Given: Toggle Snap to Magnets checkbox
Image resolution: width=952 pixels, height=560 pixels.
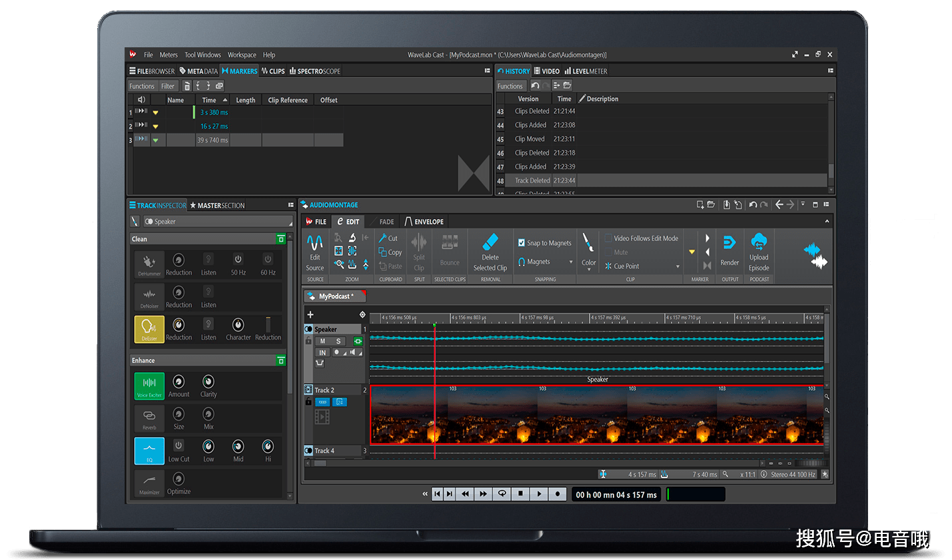Looking at the screenshot, I should pos(522,243).
